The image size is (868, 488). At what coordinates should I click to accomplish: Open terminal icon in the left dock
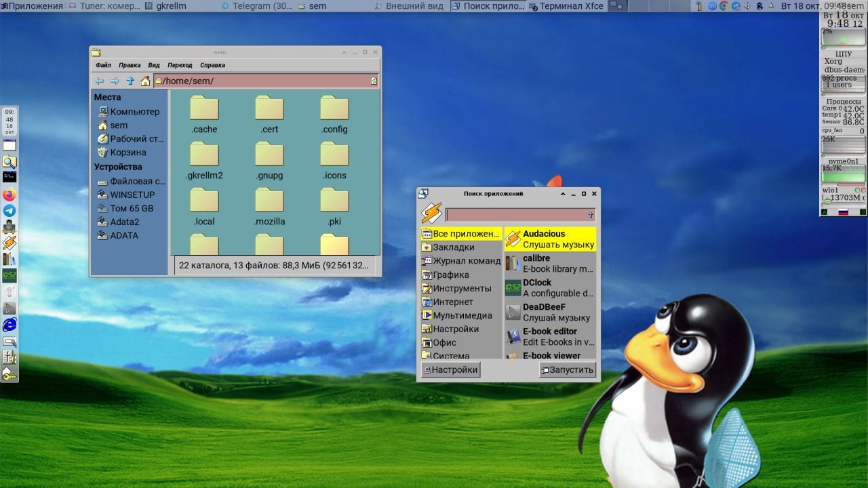pos(9,177)
